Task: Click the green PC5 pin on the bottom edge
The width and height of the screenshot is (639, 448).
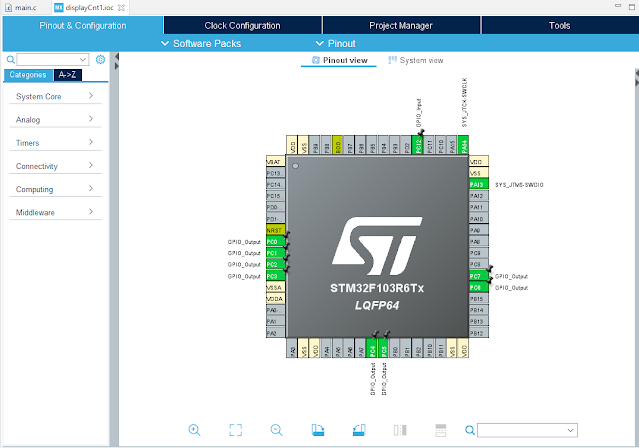Action: click(x=383, y=348)
